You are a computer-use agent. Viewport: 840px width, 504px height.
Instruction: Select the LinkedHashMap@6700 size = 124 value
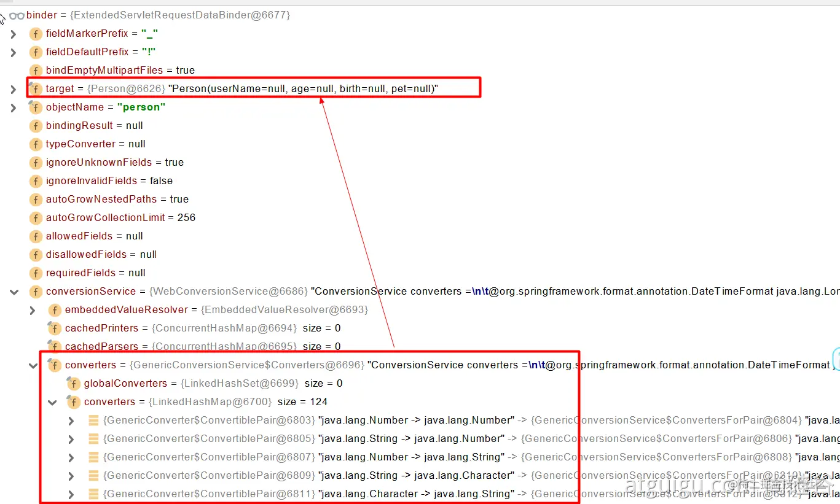click(238, 402)
